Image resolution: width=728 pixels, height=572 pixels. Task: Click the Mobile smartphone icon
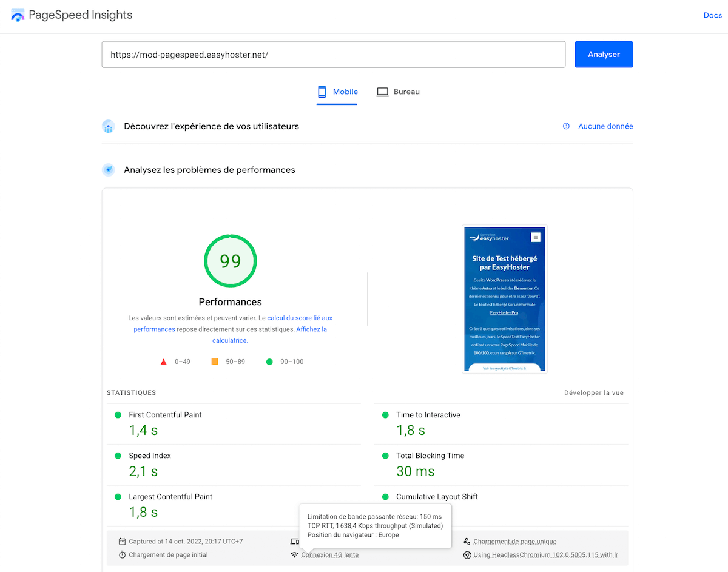point(321,91)
